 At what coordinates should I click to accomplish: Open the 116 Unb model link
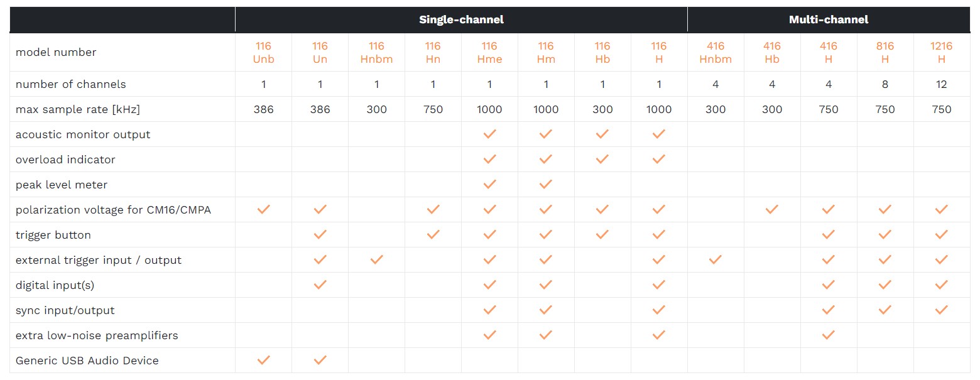click(x=263, y=53)
